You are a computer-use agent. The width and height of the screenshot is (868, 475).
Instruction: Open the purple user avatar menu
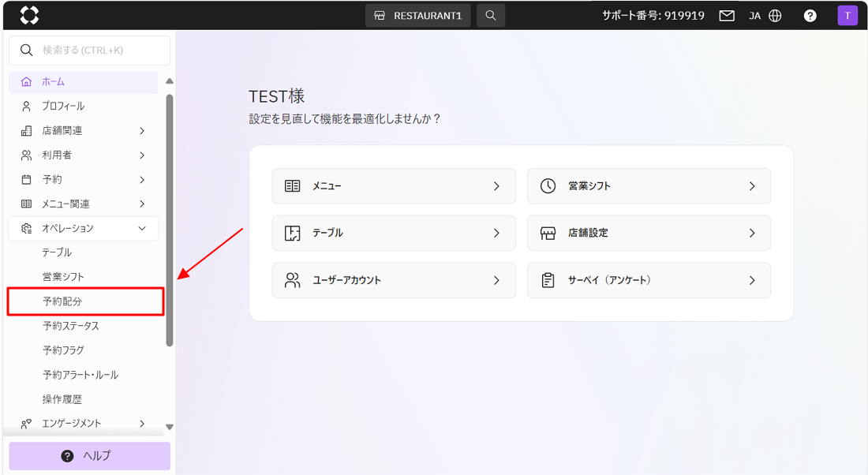(847, 16)
